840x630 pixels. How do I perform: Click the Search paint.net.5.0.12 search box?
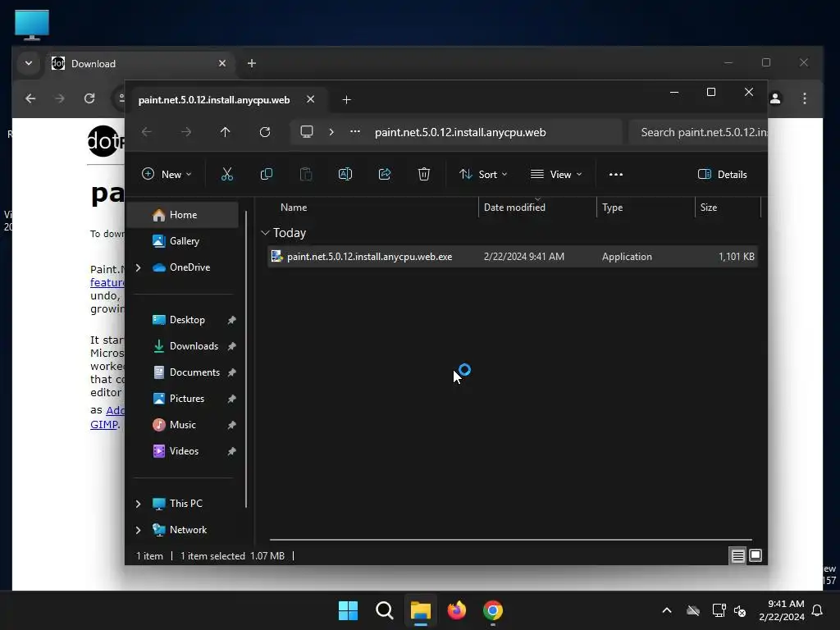click(698, 132)
